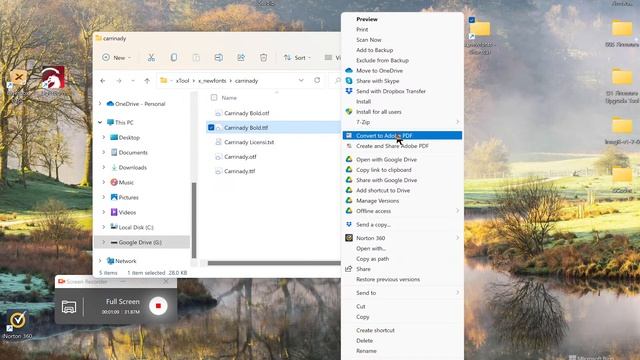Expand the Send to submenu
This screenshot has width=640, height=360.
point(458,293)
